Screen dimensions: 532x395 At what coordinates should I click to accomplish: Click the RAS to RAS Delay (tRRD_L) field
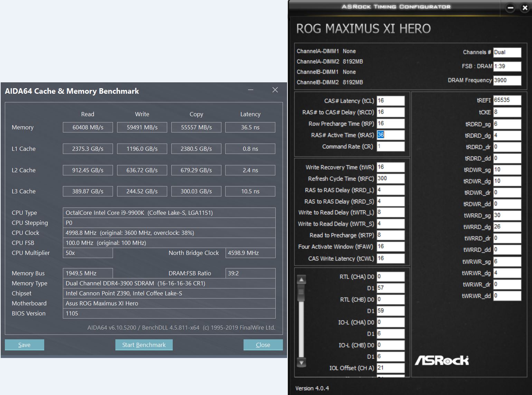click(x=390, y=190)
